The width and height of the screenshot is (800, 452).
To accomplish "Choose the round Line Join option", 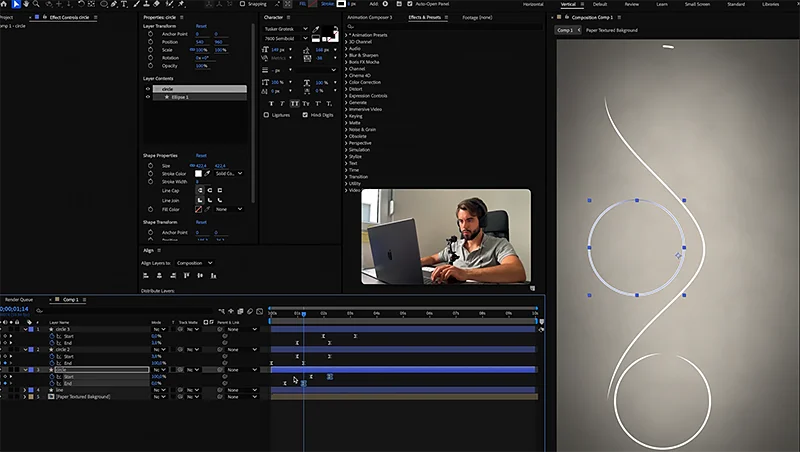I will coord(210,200).
